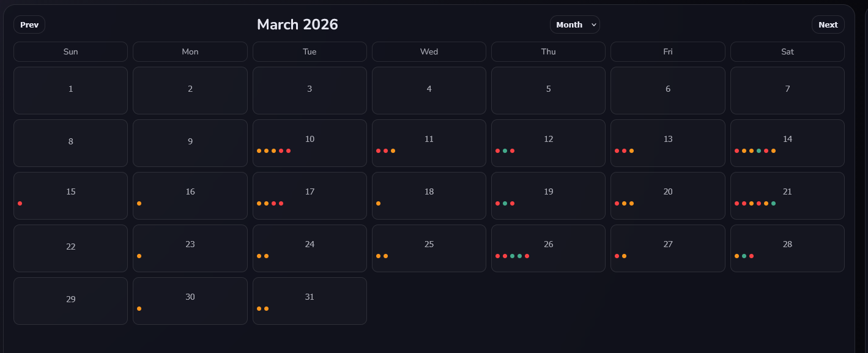Click the Wed column header

pyautogui.click(x=428, y=51)
